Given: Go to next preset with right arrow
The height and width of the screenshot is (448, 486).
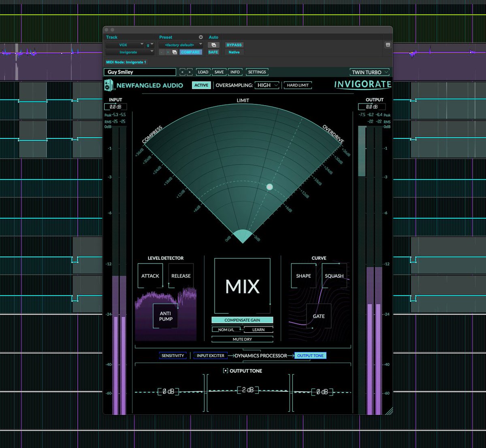Looking at the screenshot, I should pos(189,72).
